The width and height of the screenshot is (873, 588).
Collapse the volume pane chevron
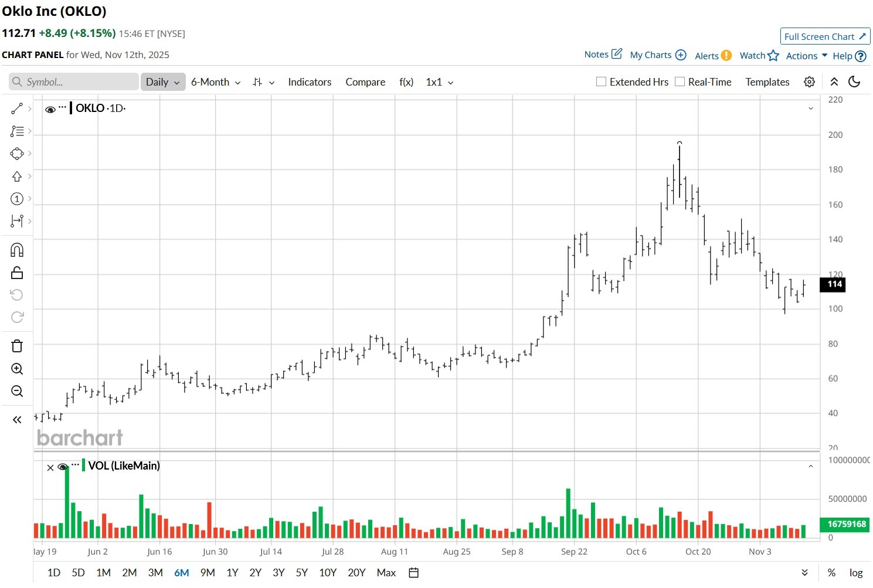[811, 467]
